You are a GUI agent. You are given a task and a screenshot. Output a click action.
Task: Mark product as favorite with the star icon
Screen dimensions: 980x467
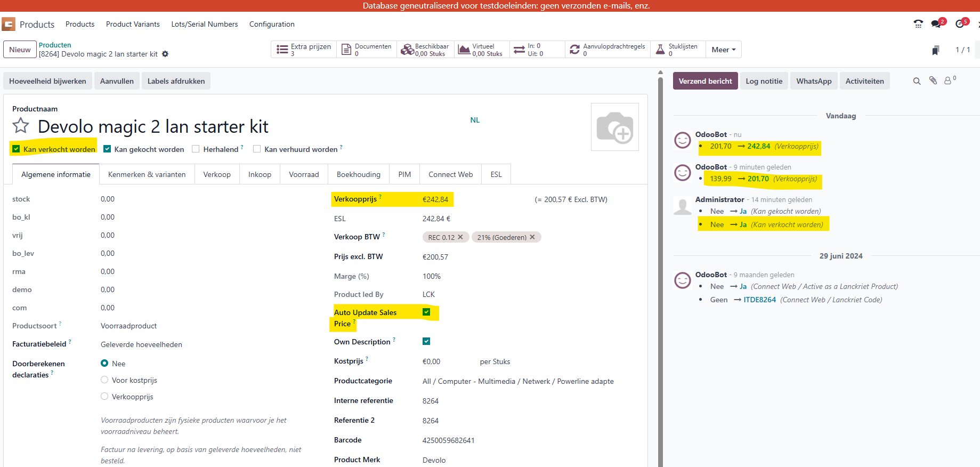pyautogui.click(x=21, y=126)
